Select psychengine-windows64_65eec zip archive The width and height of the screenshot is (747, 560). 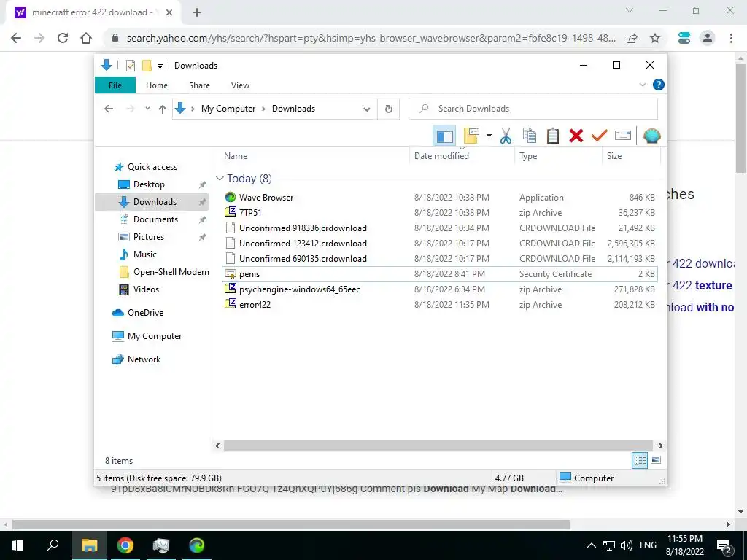pyautogui.click(x=439, y=289)
